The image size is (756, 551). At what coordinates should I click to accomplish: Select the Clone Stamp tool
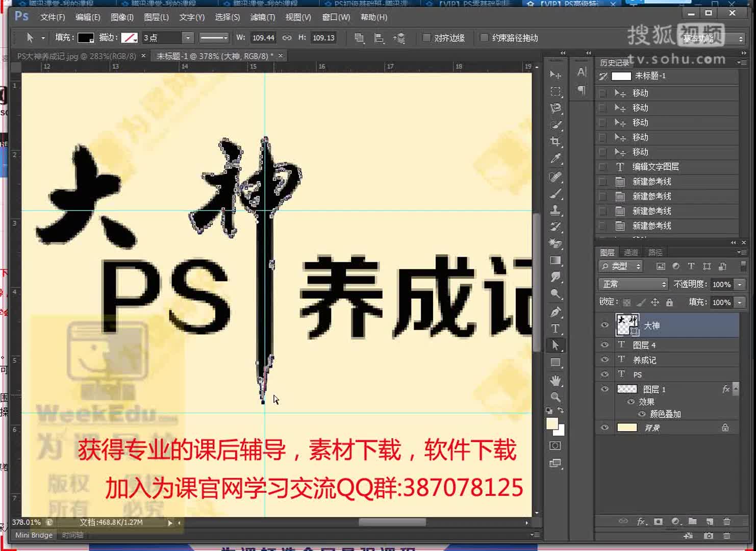coord(556,210)
